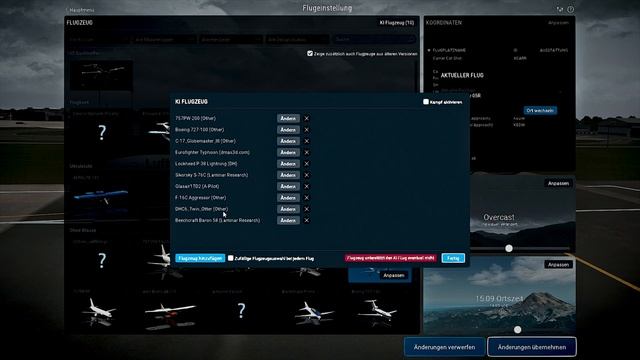Screen dimensions: 640x360
Task: Click Ändern for Boeing 727-100
Action: point(288,130)
